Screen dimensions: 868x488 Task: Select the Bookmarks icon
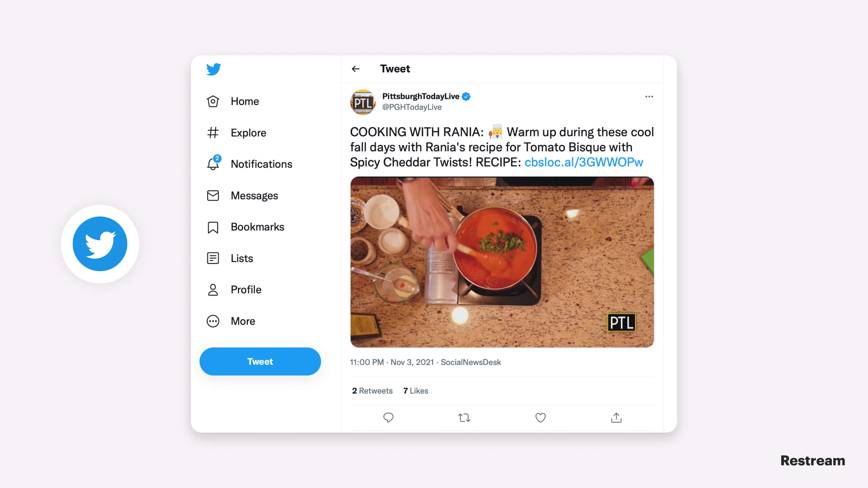(x=212, y=227)
